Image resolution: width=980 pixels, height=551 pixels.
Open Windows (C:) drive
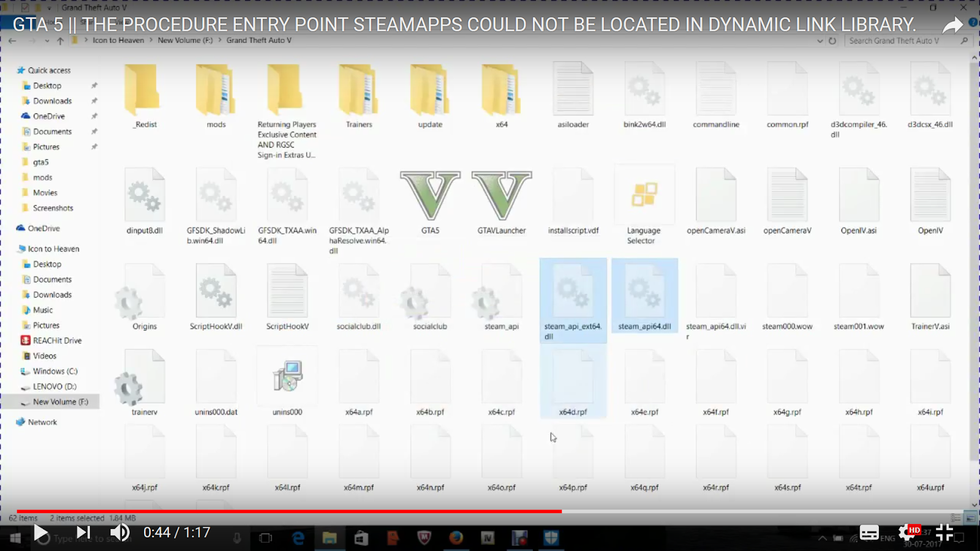coord(55,372)
